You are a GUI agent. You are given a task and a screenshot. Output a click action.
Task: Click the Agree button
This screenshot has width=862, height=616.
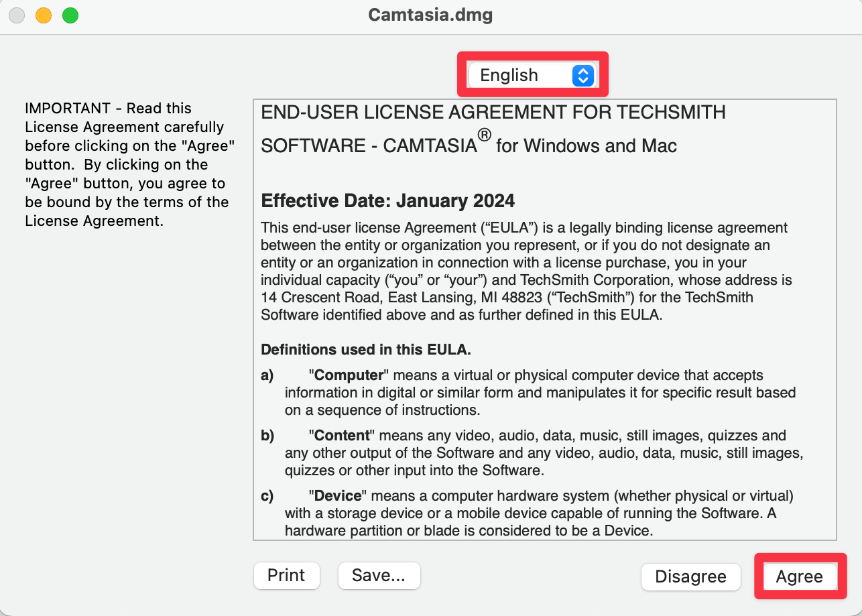799,577
